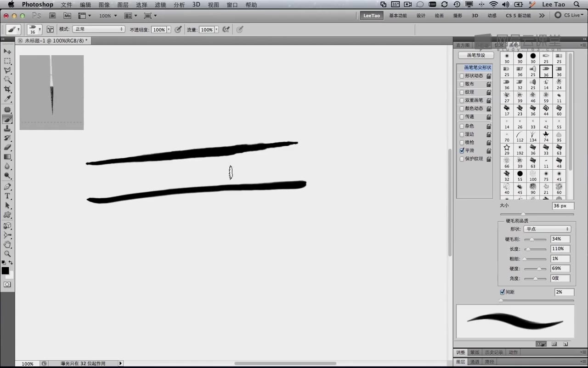Switch to the 历史记录 panel tab
Screen dimensions: 588x368
(494, 352)
